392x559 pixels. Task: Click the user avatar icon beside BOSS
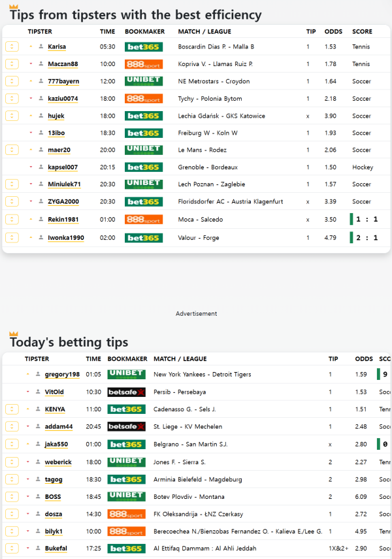[x=38, y=497]
